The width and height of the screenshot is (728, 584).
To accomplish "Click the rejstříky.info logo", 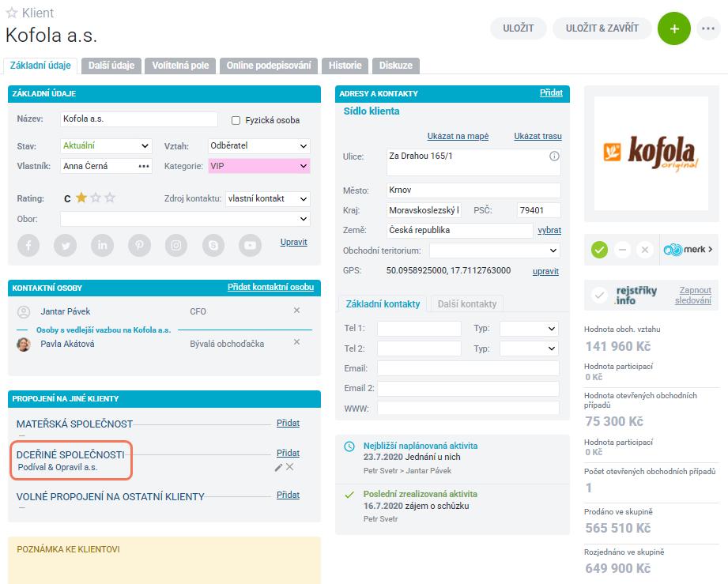I will coord(636,296).
